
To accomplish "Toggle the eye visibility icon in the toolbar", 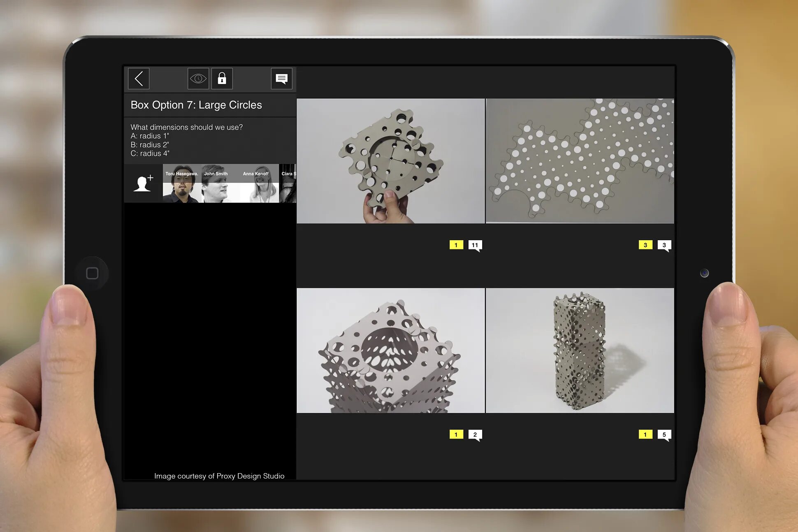I will [x=198, y=78].
